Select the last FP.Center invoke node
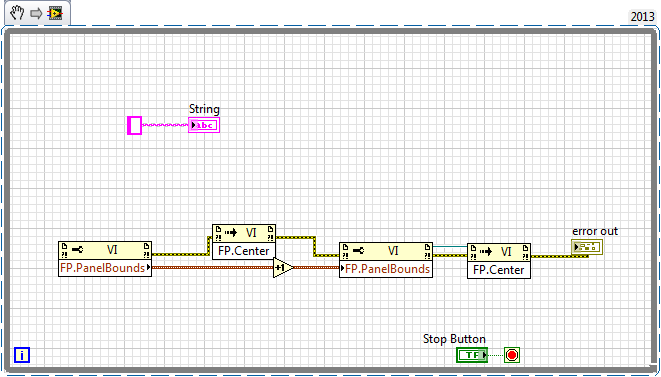Viewport: 661px width, 377px height. click(499, 261)
